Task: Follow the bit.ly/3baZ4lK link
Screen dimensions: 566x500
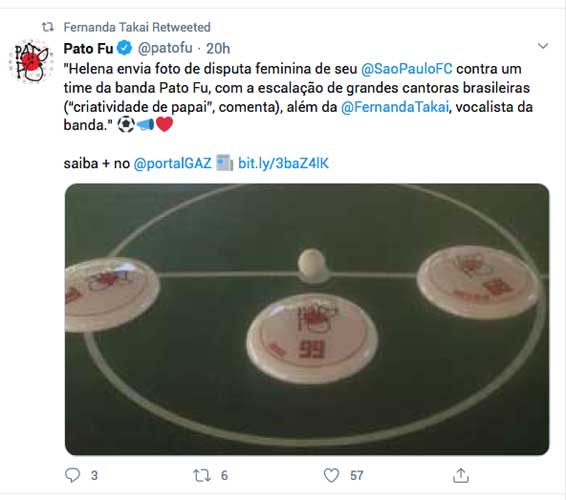Action: coord(283,163)
